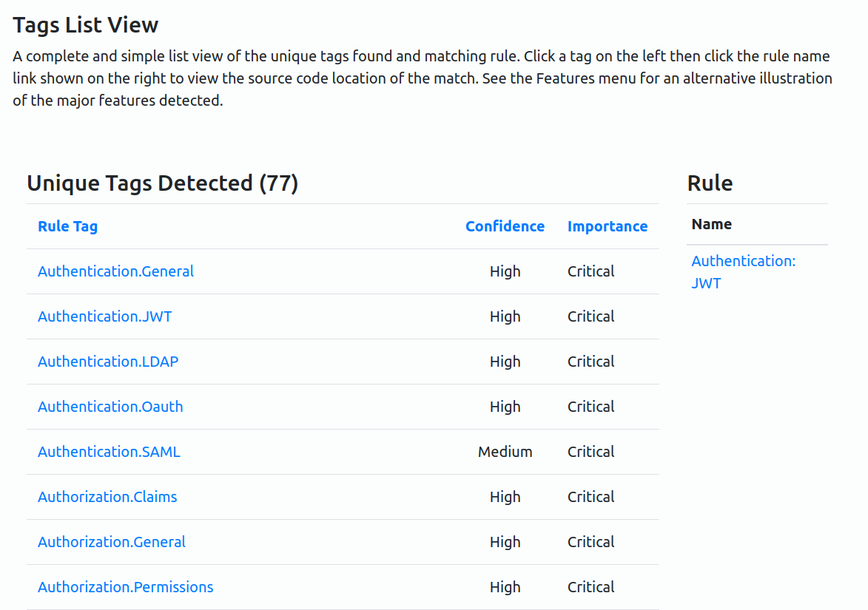Click the Medium confidence cell for SAML
Viewport: 868px width, 610px height.
click(x=505, y=451)
